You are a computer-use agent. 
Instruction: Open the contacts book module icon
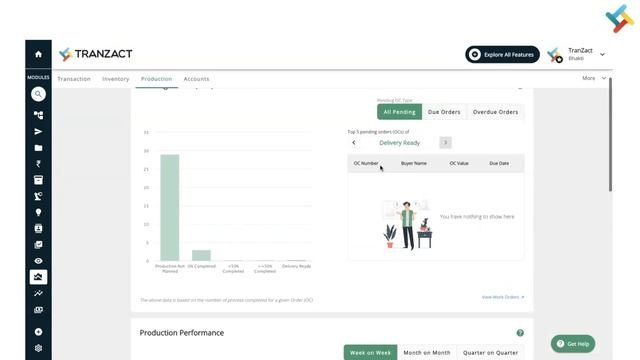tap(38, 229)
